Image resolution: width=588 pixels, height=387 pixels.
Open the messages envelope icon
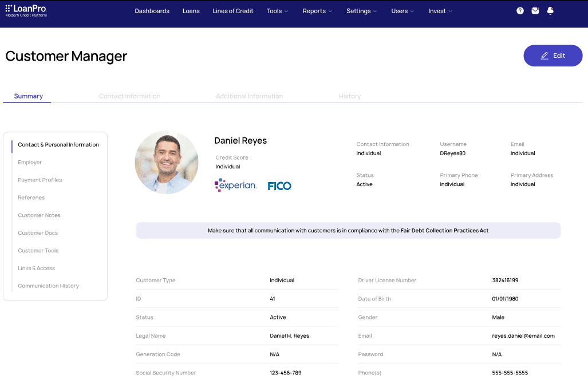[535, 10]
